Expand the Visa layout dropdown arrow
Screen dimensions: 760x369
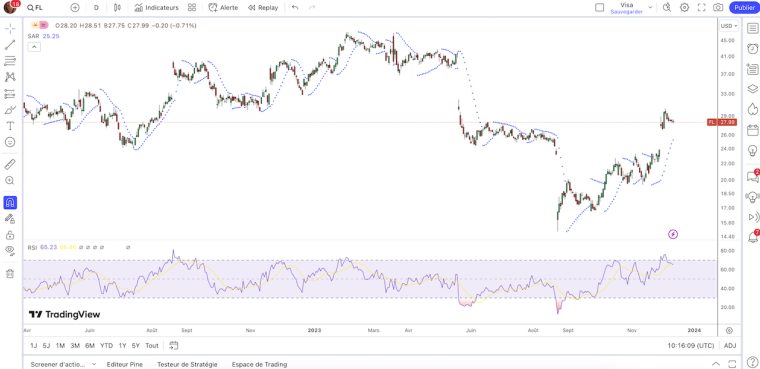[650, 8]
